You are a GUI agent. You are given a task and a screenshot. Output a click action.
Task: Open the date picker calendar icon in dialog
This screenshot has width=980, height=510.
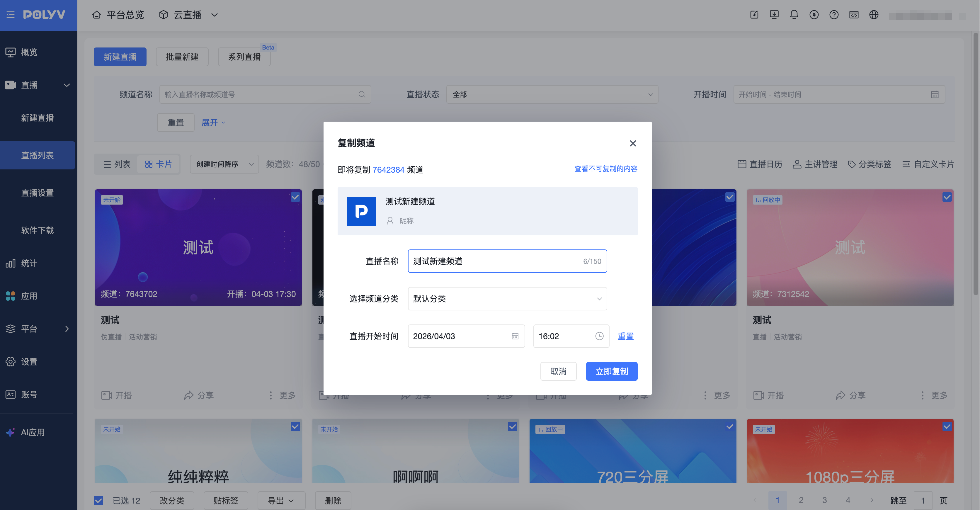(x=515, y=336)
